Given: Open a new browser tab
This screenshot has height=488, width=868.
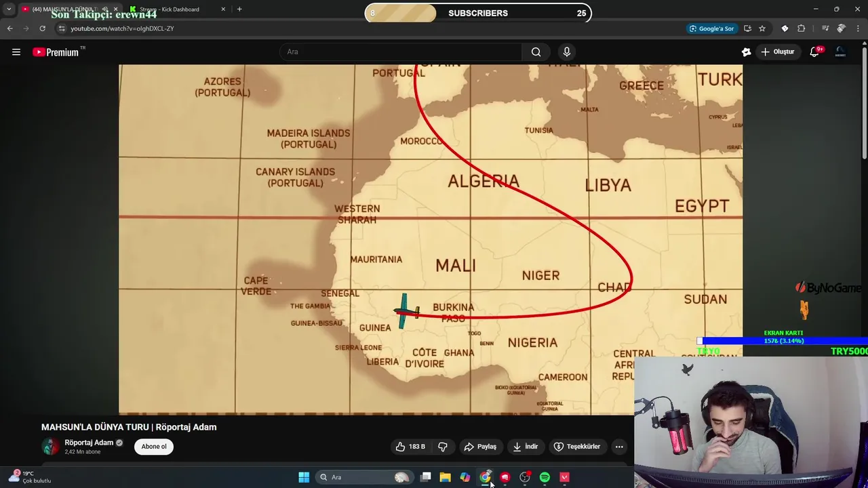Looking at the screenshot, I should (239, 9).
